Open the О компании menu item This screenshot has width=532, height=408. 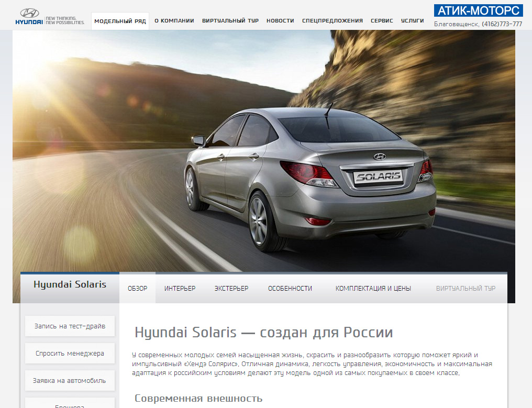174,21
